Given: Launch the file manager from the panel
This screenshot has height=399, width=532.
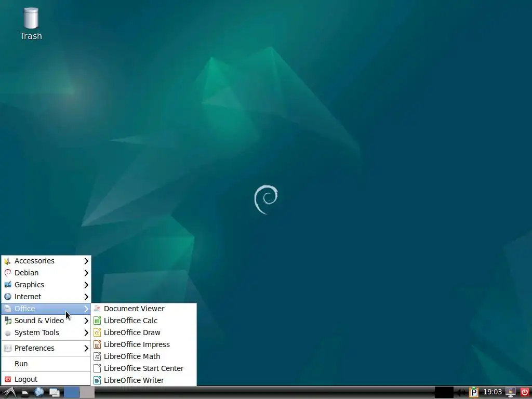Looking at the screenshot, I should point(25,393).
